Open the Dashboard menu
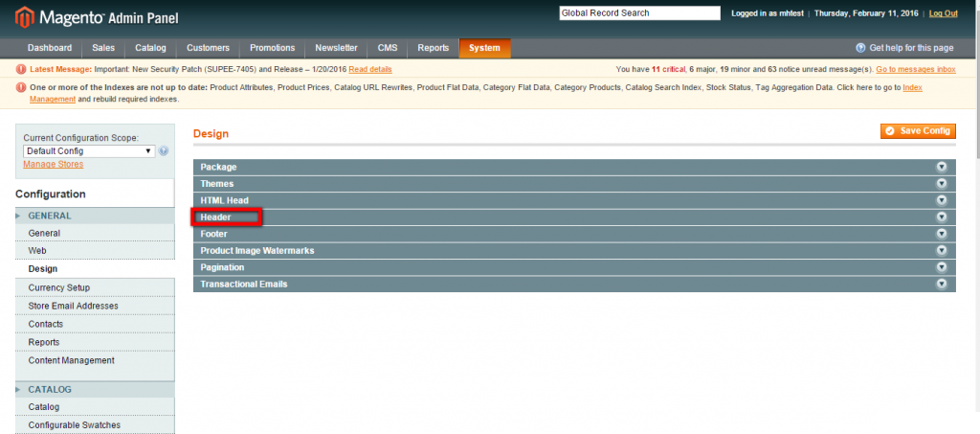The height and width of the screenshot is (434, 980). [50, 48]
